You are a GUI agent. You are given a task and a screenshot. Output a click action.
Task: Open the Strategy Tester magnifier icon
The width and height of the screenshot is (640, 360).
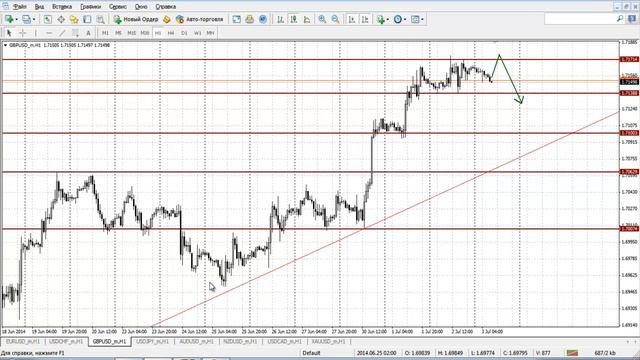click(x=100, y=19)
